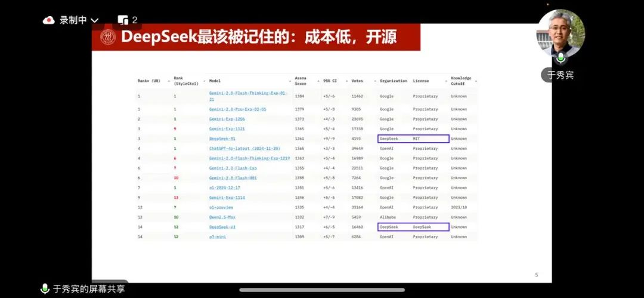The height and width of the screenshot is (298, 644).
Task: Open the Gemini-2.0-Flash-Exp link
Action: (233, 168)
